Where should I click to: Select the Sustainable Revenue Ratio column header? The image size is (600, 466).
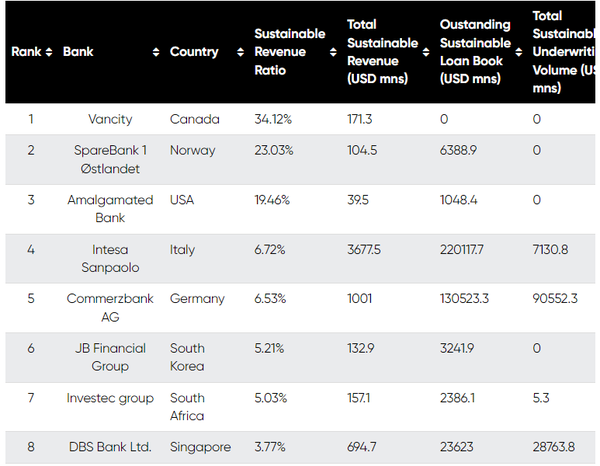pos(289,52)
